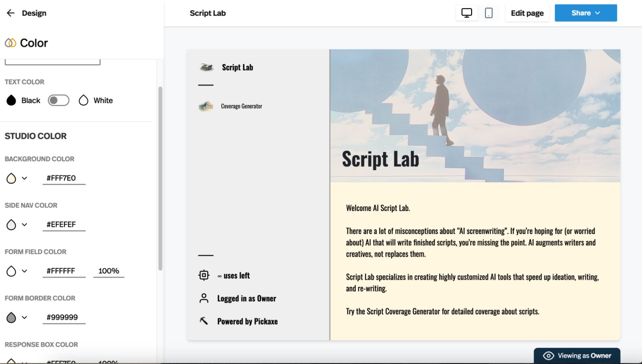This screenshot has height=364, width=642.
Task: Click the eye icon in Viewing as Owner
Action: (x=548, y=356)
